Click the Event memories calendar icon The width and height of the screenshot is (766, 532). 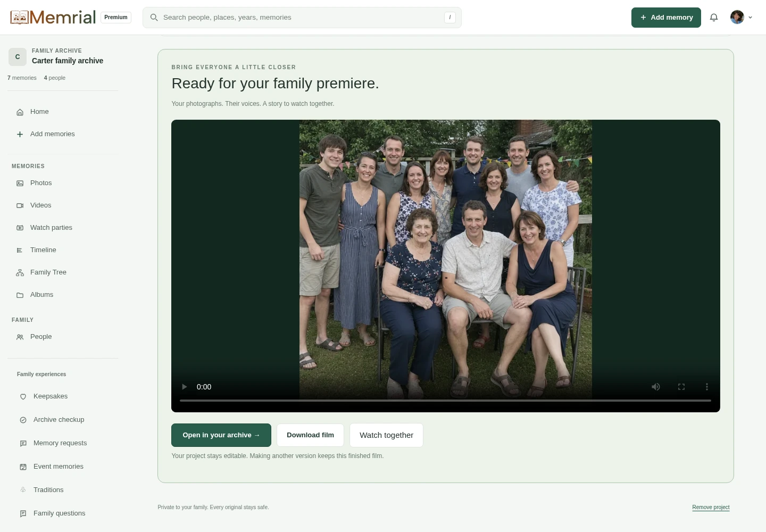(x=23, y=467)
